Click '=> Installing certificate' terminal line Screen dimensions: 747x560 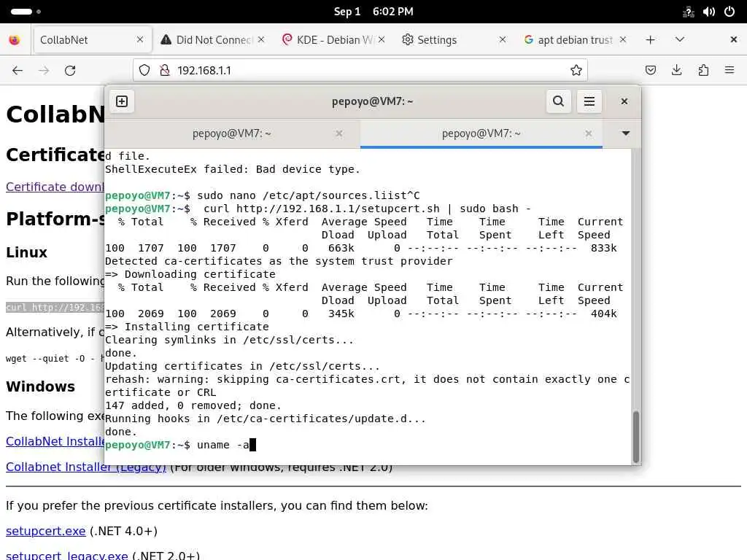click(x=187, y=327)
